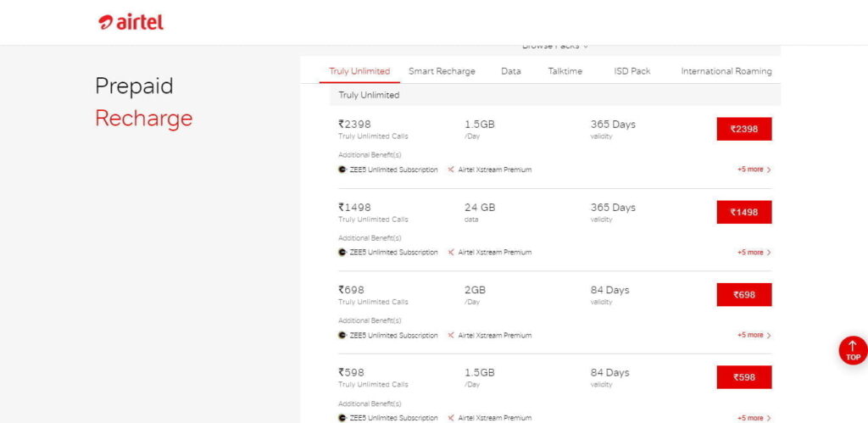The width and height of the screenshot is (868, 423).
Task: Expand '+5 more' benefits for ₹698 plan
Action: (x=754, y=335)
